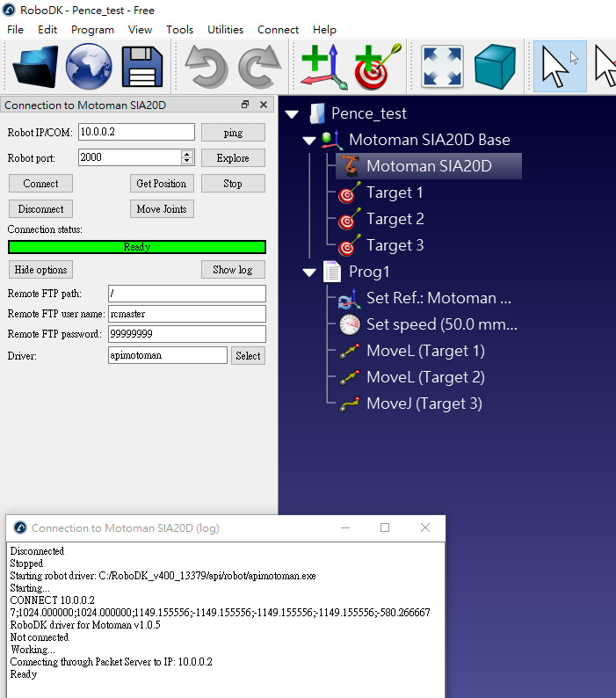This screenshot has height=698, width=616.
Task: Add a new target from toolbar
Action: pyautogui.click(x=378, y=67)
